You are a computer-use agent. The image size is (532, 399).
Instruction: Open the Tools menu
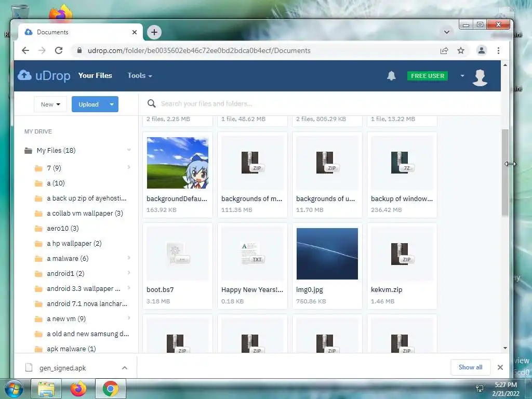click(139, 75)
